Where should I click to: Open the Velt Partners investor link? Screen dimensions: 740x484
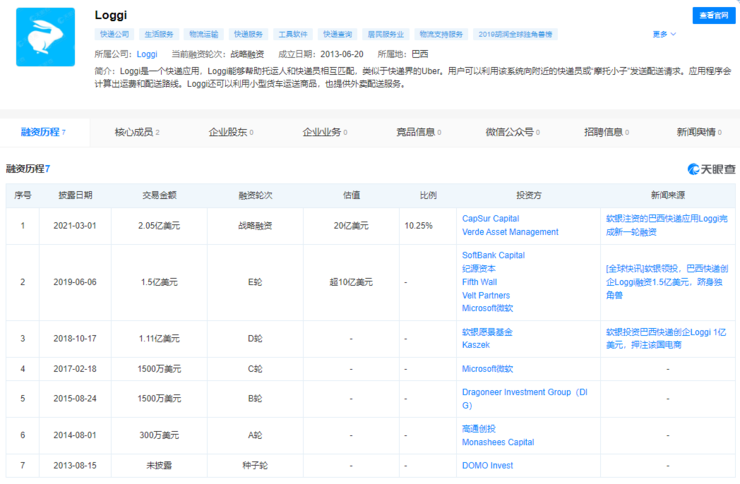pos(486,295)
